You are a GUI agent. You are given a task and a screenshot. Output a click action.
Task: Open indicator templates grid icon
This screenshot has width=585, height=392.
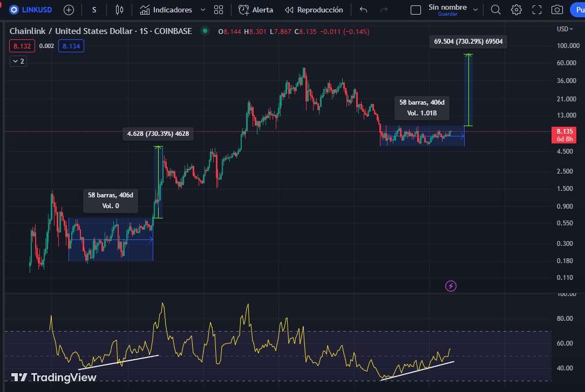tap(219, 10)
